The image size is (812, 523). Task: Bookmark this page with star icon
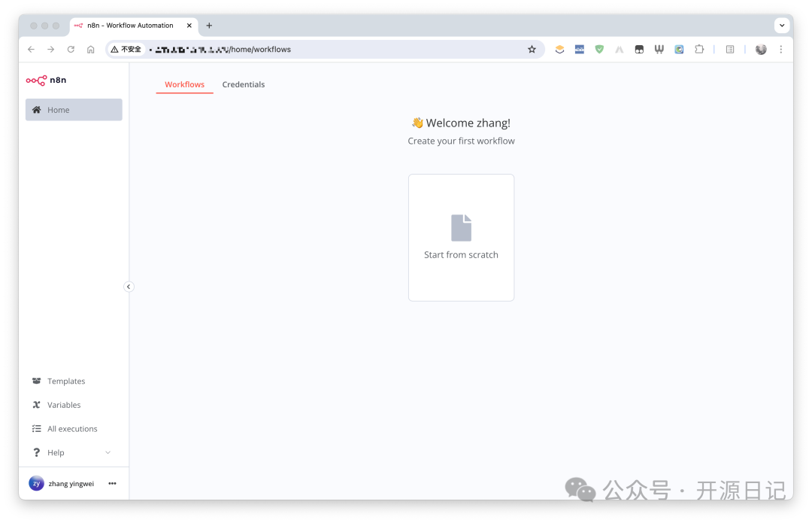tap(532, 50)
